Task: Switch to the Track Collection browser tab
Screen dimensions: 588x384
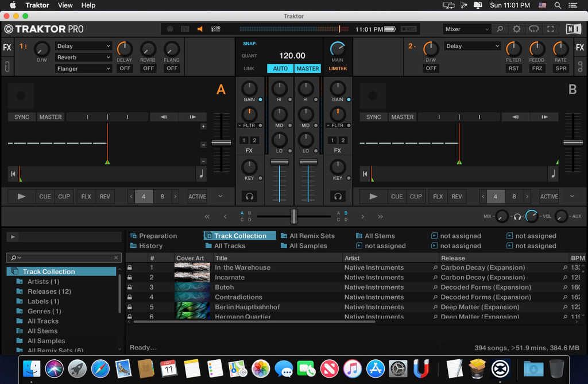Action: point(239,235)
